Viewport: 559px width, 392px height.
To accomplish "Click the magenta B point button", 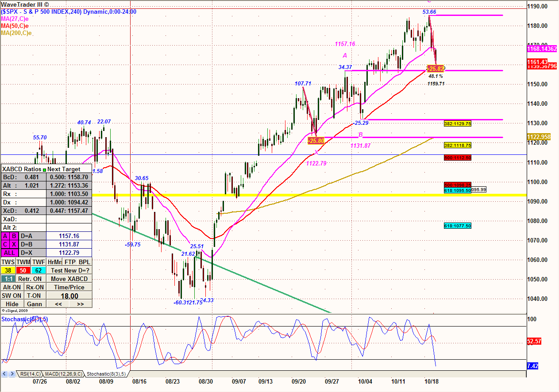I will (14, 236).
